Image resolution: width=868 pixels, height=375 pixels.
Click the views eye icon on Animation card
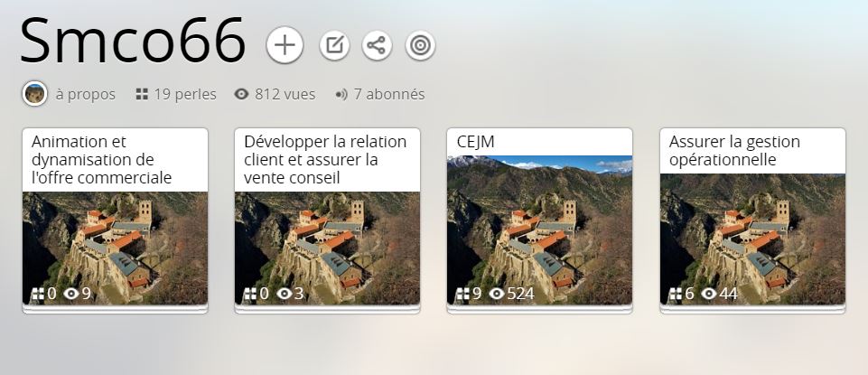[70, 294]
